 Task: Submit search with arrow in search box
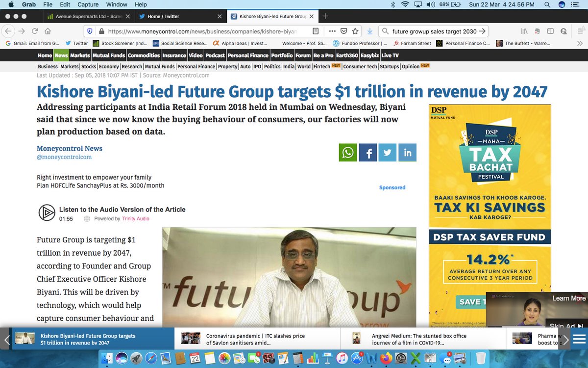pos(483,31)
